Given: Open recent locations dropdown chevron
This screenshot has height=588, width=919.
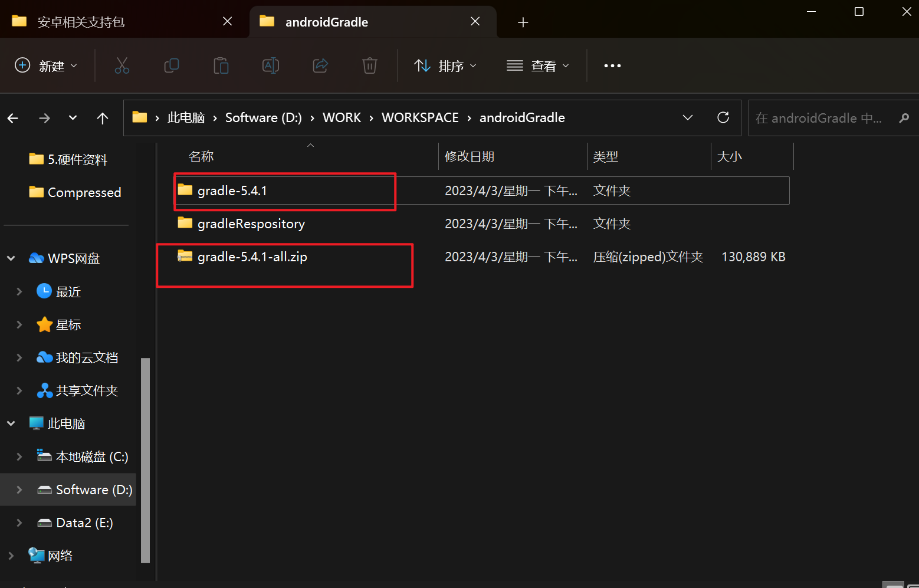Looking at the screenshot, I should click(73, 117).
